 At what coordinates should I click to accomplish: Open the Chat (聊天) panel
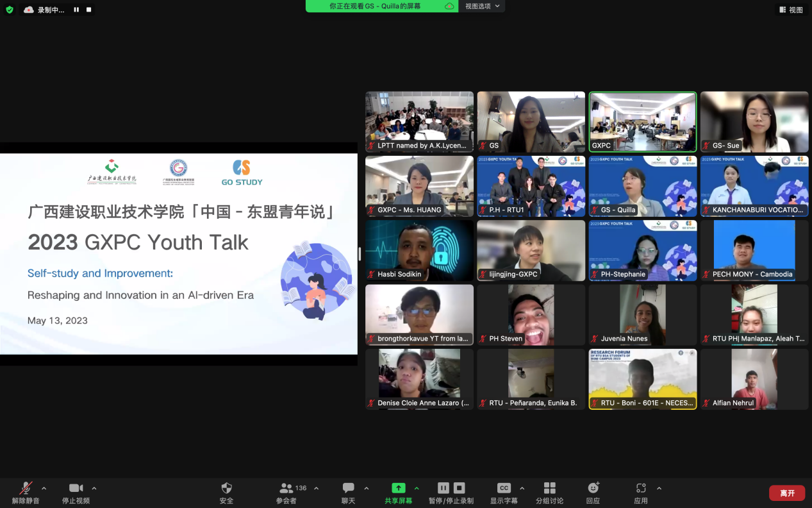point(348,489)
